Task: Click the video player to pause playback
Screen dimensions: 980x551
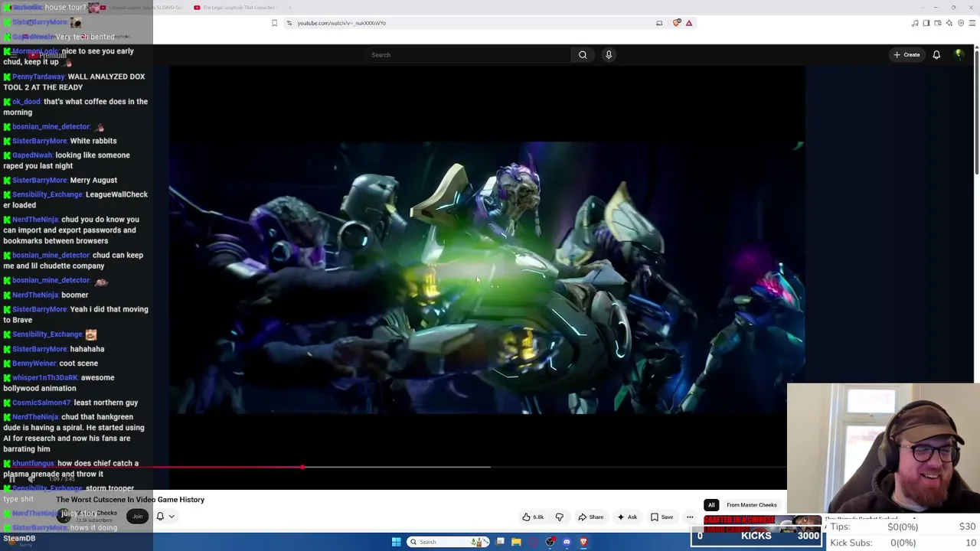Action: (x=486, y=277)
